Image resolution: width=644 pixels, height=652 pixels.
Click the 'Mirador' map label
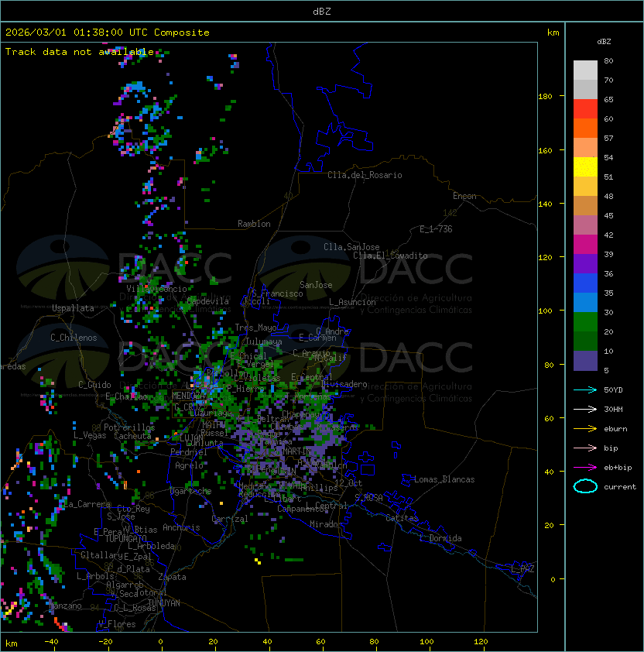point(327,524)
